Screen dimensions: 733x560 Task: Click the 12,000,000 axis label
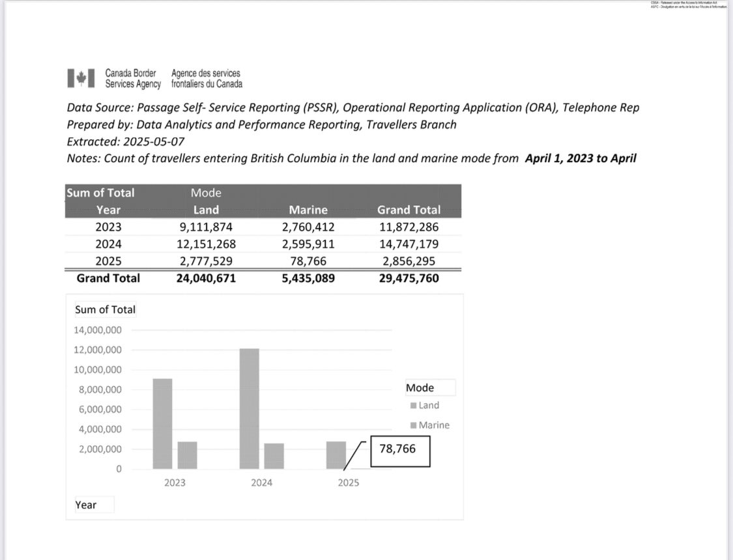point(98,350)
